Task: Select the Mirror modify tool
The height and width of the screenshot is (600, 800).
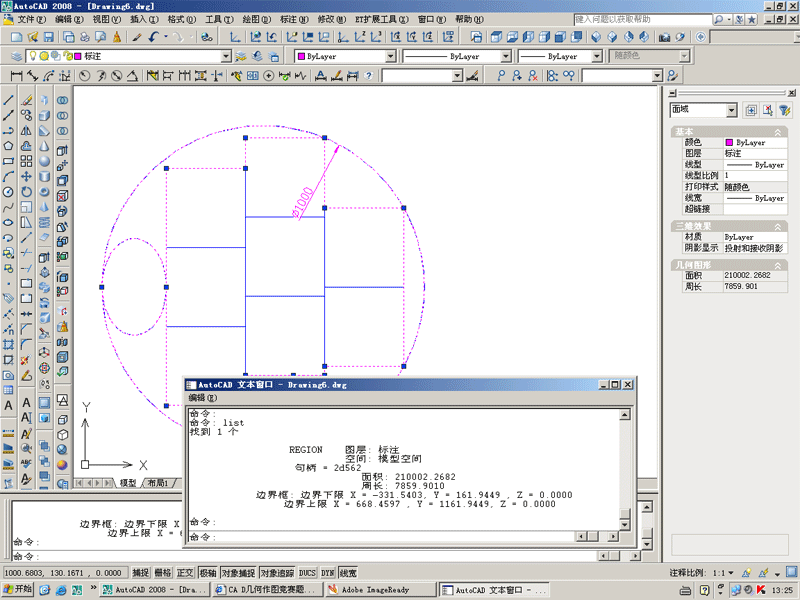Action: 26,131
